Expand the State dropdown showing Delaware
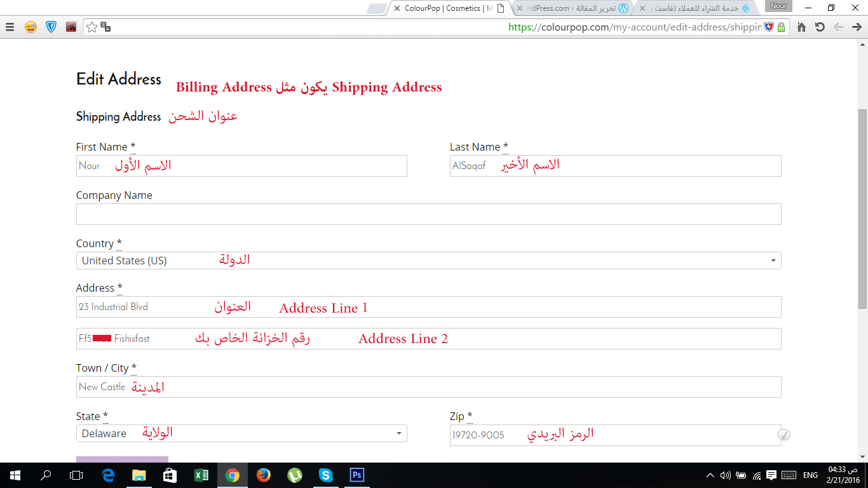The height and width of the screenshot is (488, 868). [x=241, y=433]
